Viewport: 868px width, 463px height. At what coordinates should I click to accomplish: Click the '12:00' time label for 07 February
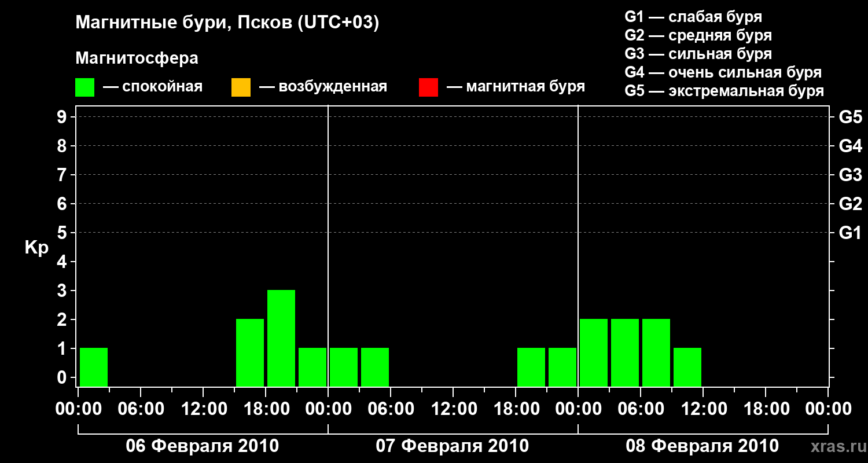[x=453, y=409]
